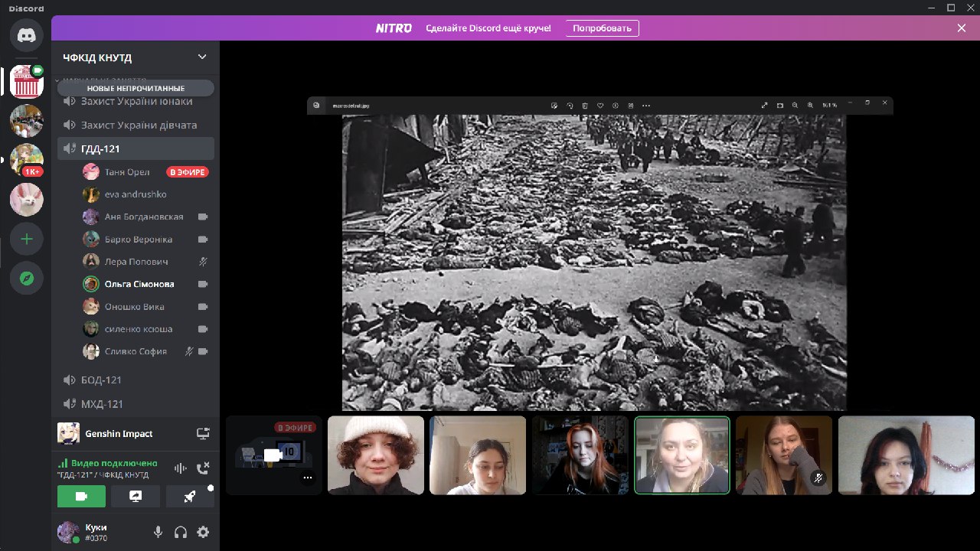Start an activity with rocket icon

189,497
